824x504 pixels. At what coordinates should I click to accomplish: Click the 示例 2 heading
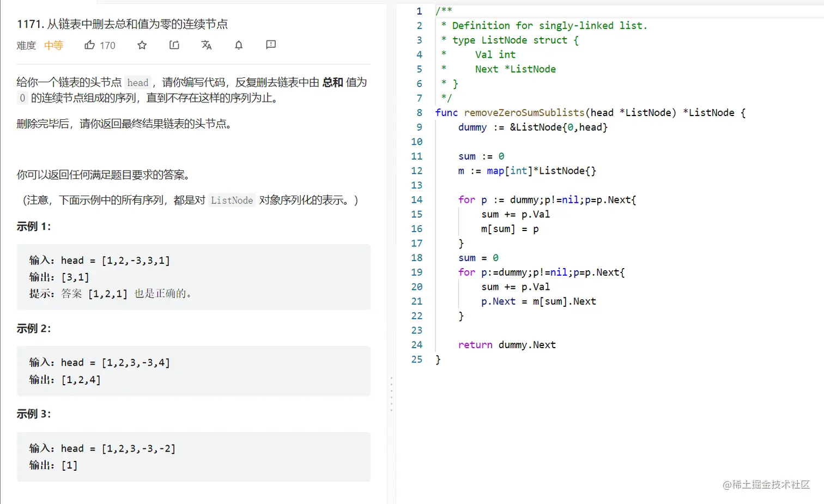[34, 328]
